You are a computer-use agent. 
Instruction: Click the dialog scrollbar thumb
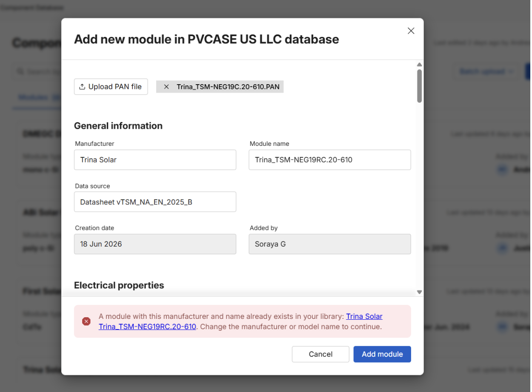click(419, 86)
